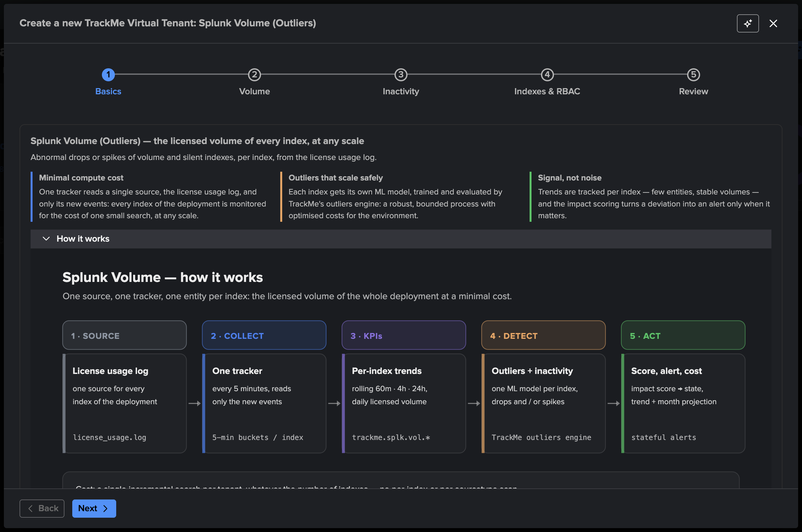Click the left chevron inside Back button
The width and height of the screenshot is (802, 532).
click(x=31, y=508)
